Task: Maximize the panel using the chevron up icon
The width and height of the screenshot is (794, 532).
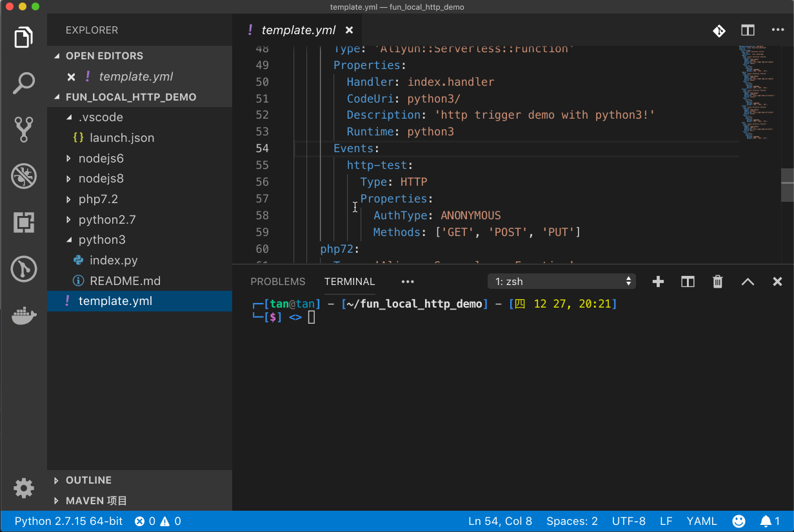Action: (x=748, y=281)
